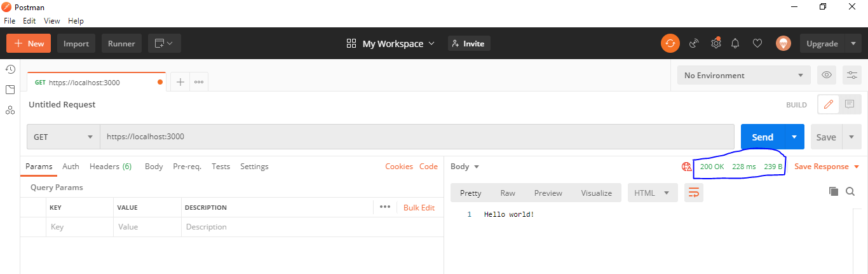This screenshot has width=868, height=274.
Task: Toggle the line wrap button in response
Action: point(694,193)
